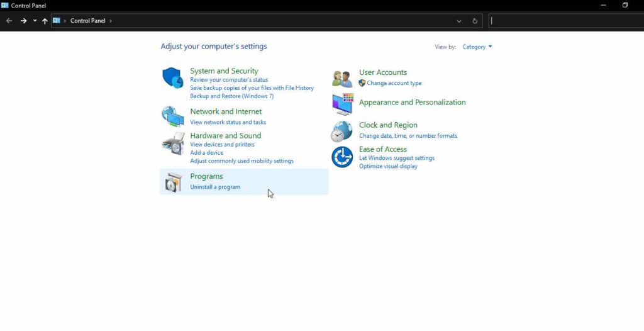Image resolution: width=644 pixels, height=331 pixels.
Task: Open Review your computer's status
Action: (x=229, y=80)
